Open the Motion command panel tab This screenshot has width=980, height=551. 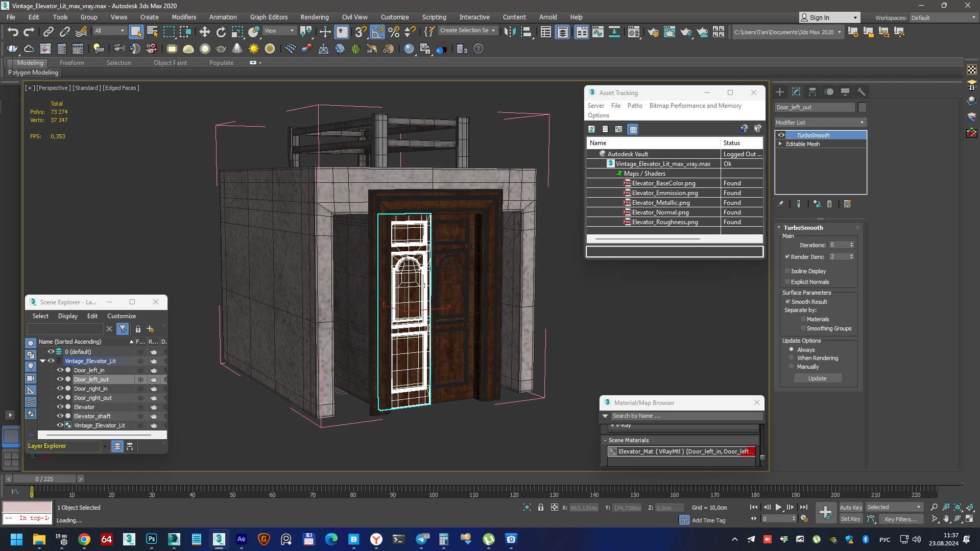(829, 92)
